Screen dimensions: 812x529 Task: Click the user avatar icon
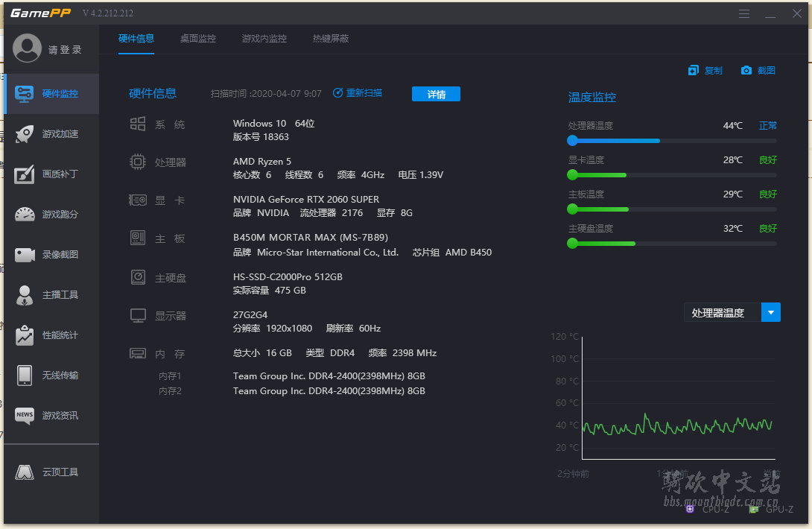(x=27, y=48)
